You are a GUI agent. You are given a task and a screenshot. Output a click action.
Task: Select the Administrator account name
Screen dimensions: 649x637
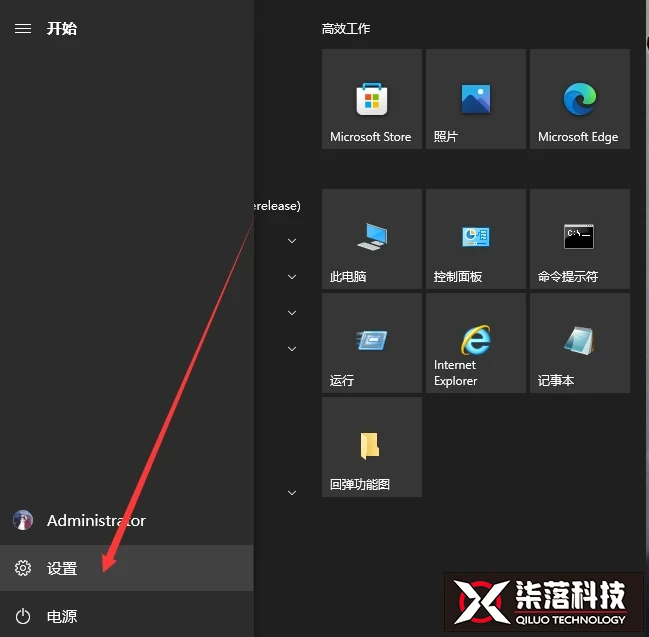tap(96, 520)
